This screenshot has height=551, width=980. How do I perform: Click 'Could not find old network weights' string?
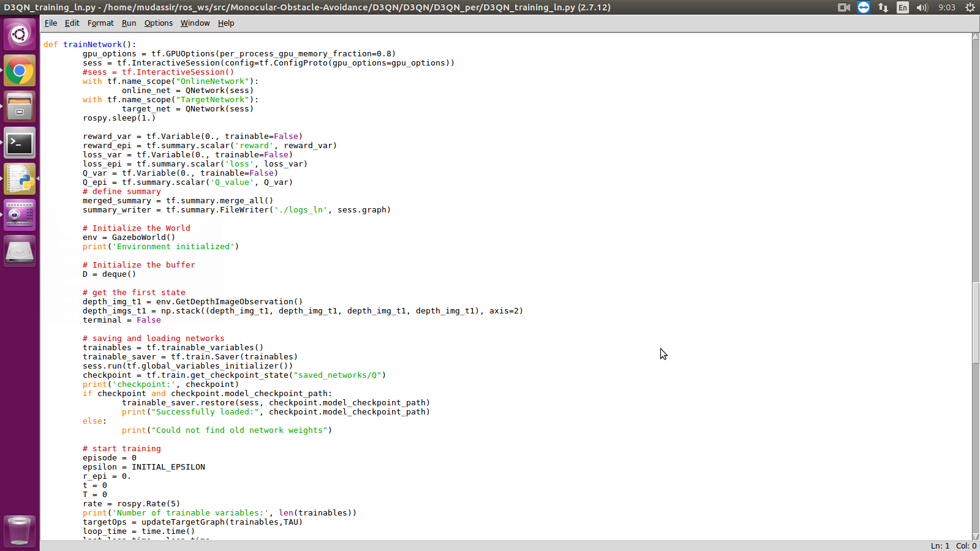pyautogui.click(x=239, y=430)
